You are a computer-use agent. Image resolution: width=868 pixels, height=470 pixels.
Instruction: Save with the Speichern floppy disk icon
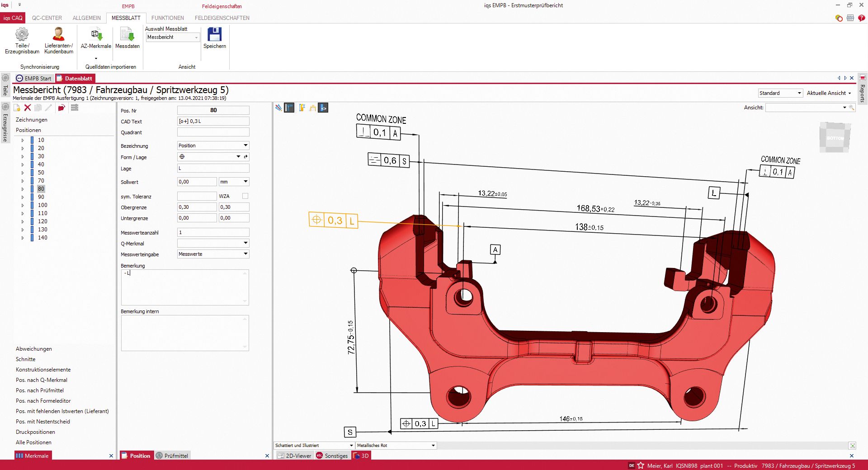tap(214, 38)
